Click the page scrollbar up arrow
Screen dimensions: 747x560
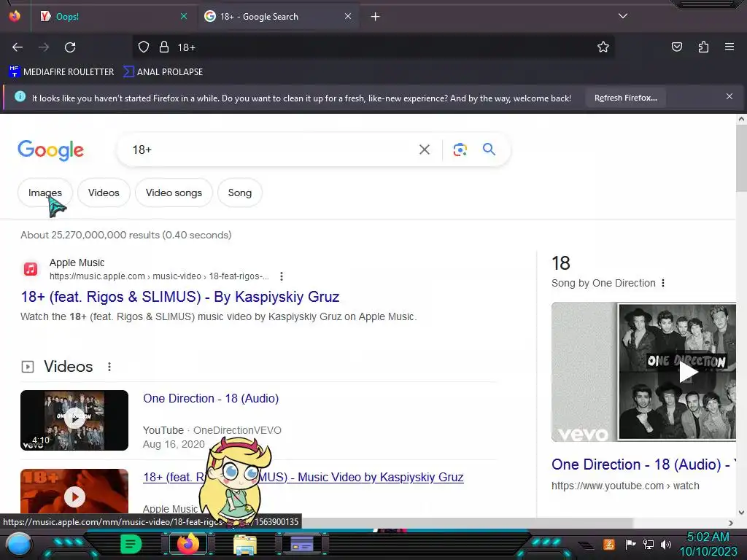pos(741,120)
